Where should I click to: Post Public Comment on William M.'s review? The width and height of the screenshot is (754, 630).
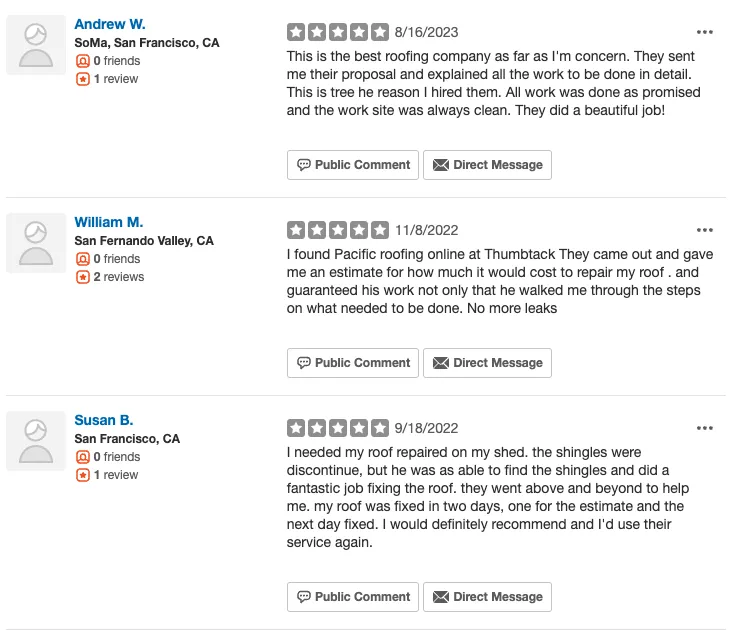pos(353,363)
